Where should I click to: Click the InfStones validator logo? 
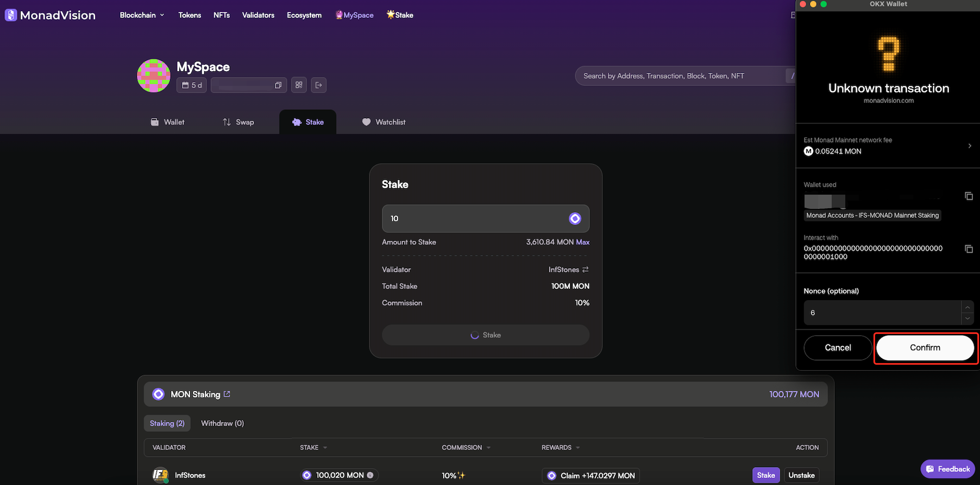(160, 475)
